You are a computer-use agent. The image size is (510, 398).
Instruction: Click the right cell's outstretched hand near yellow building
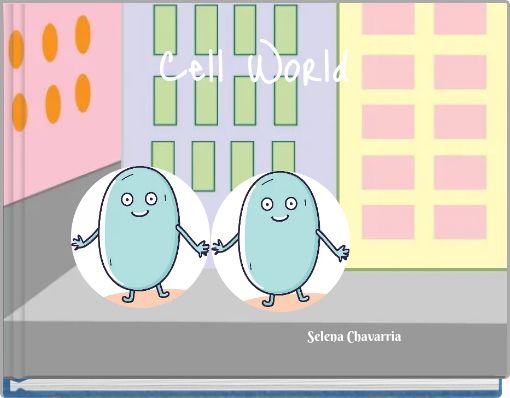tap(341, 252)
